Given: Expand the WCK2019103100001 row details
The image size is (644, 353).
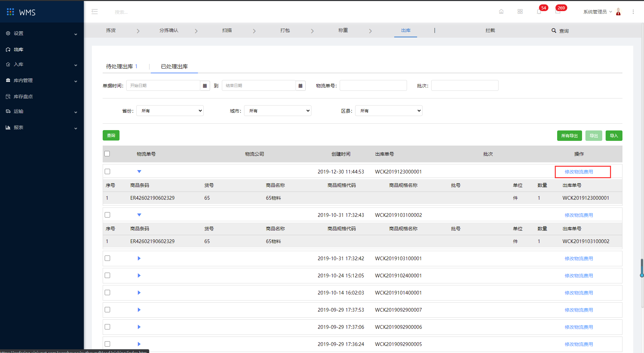Looking at the screenshot, I should 139,258.
